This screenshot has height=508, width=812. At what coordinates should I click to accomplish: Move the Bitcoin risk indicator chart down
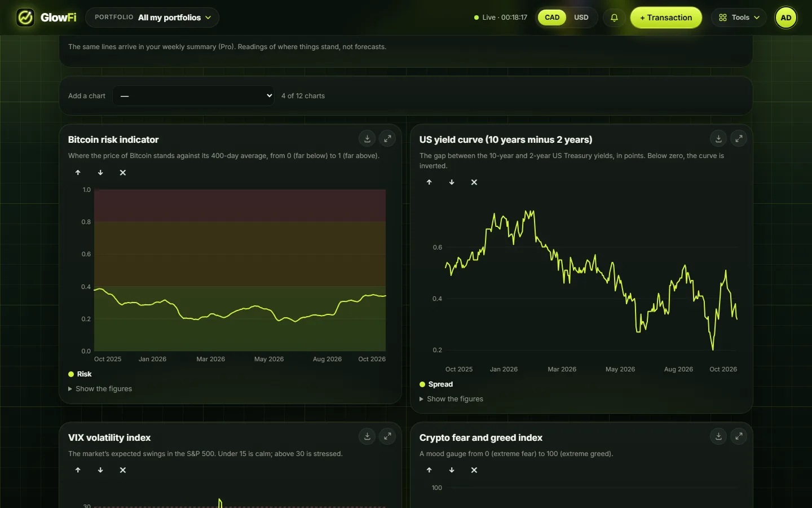(100, 173)
